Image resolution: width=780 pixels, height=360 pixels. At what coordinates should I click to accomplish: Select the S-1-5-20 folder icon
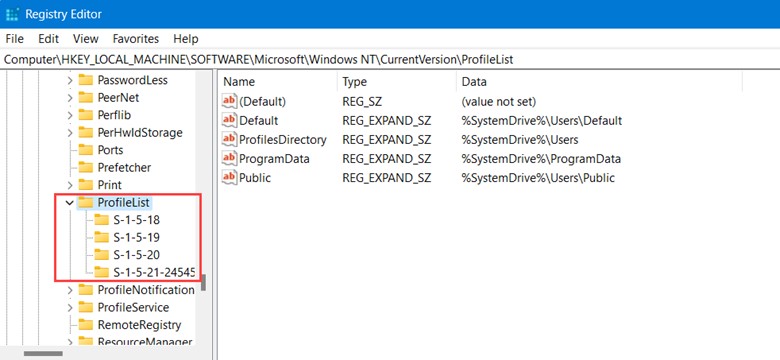101,255
